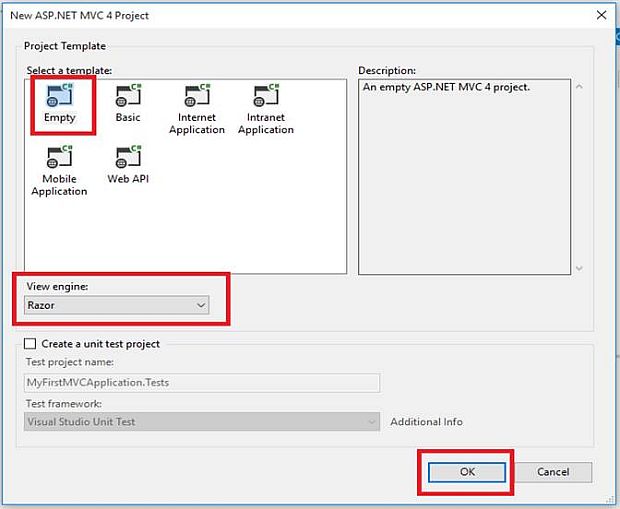Viewport: 620px width, 509px height.
Task: Open the Additional Info link
Action: [426, 422]
